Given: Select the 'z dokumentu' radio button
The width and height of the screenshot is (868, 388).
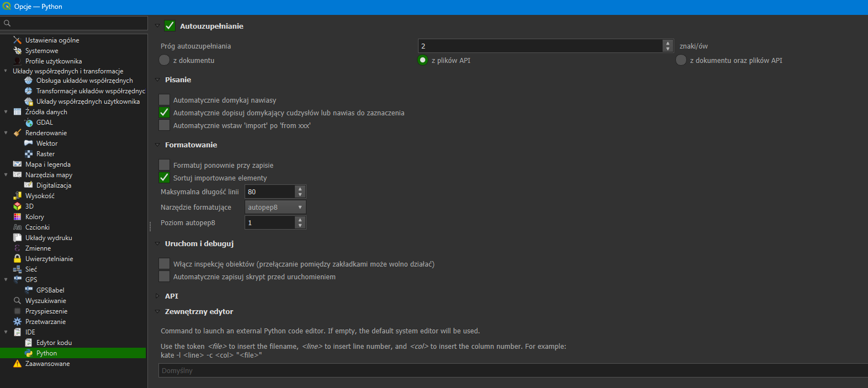Looking at the screenshot, I should 165,60.
